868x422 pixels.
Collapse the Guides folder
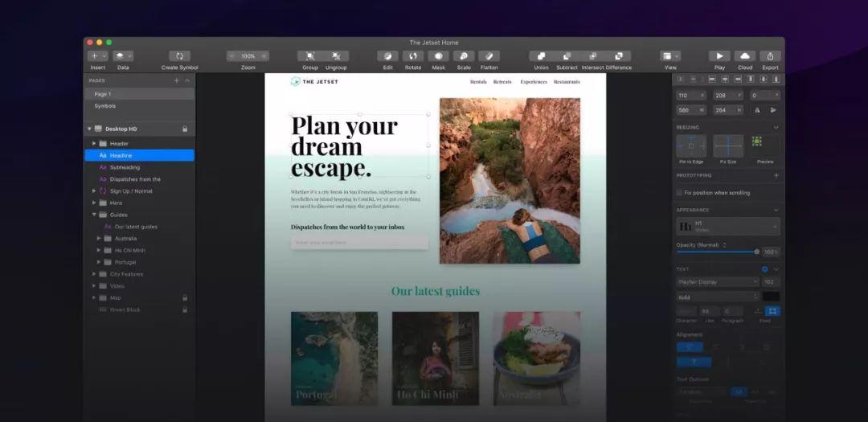[x=94, y=215]
